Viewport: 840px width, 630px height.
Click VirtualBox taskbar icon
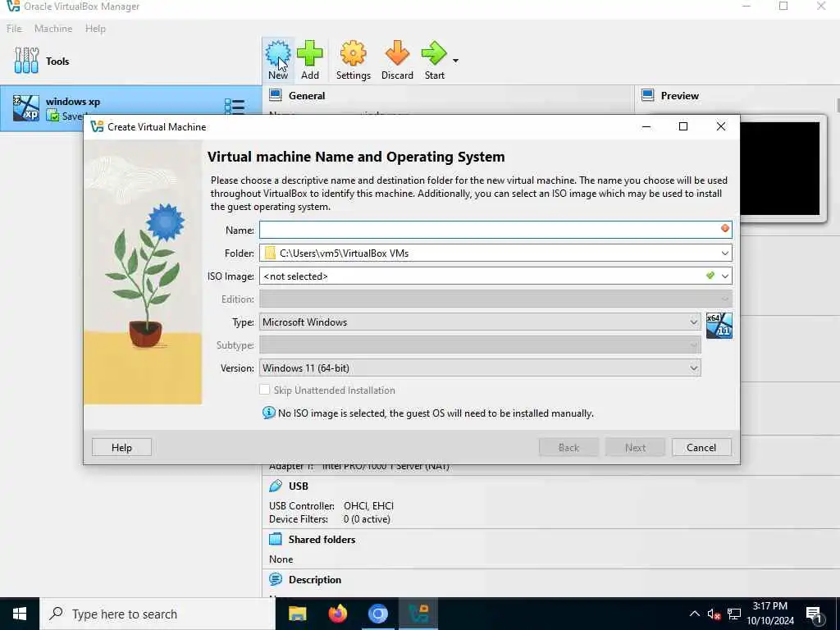point(418,614)
